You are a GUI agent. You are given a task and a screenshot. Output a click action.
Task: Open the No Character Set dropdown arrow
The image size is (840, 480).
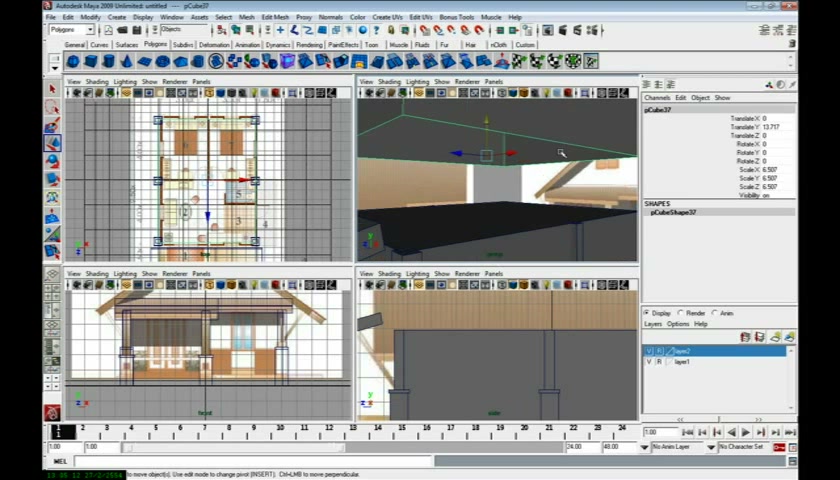point(711,447)
